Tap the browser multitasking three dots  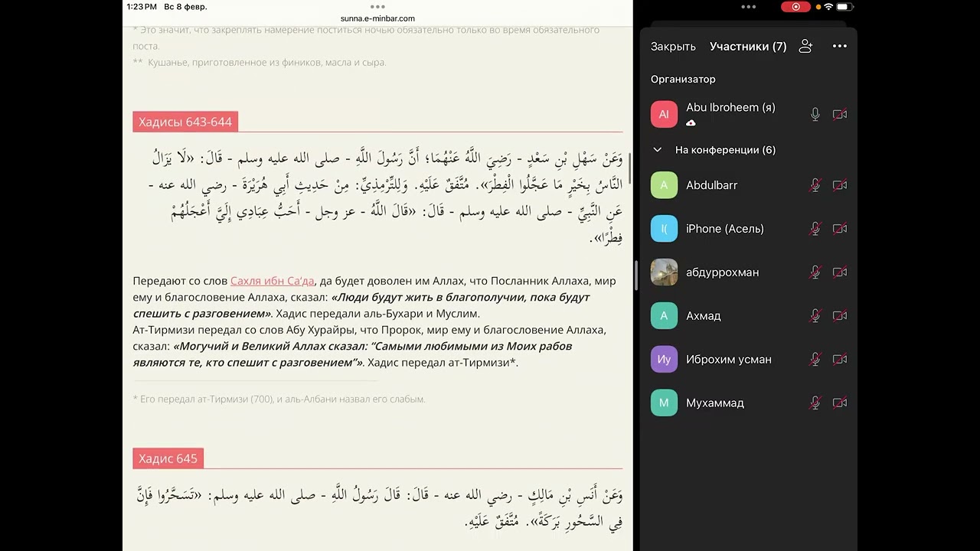(377, 6)
